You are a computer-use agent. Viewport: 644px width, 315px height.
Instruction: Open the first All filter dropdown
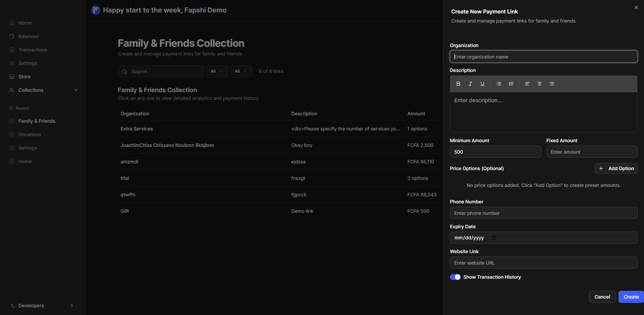tap(217, 71)
